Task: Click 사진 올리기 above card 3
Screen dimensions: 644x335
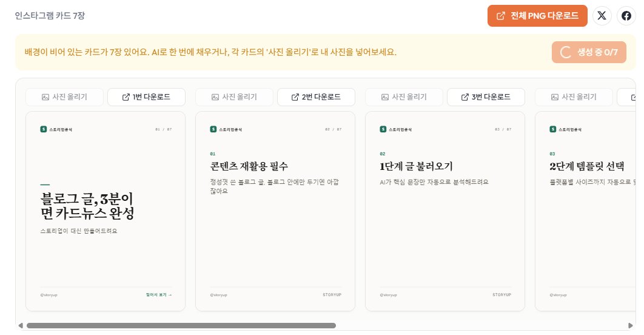Action: [404, 97]
